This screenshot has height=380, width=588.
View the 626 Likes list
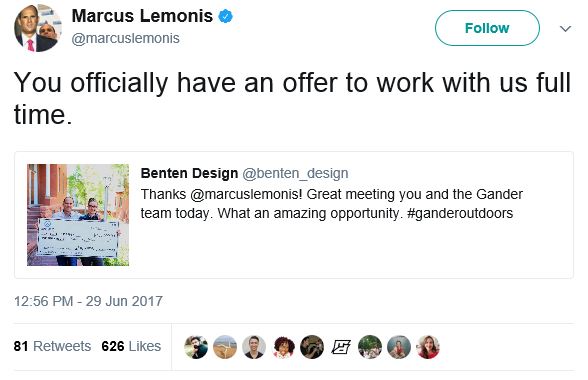131,346
